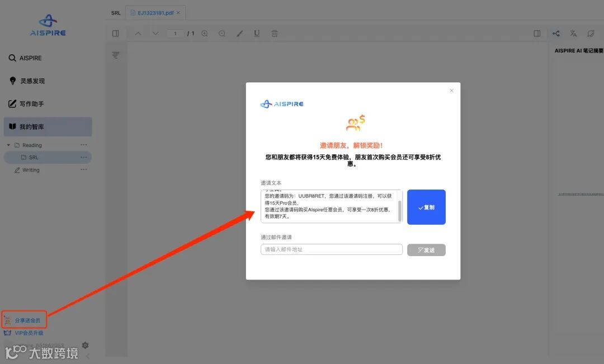The width and height of the screenshot is (604, 364).
Task: Open the AISPIRE search entry
Action: coord(25,58)
